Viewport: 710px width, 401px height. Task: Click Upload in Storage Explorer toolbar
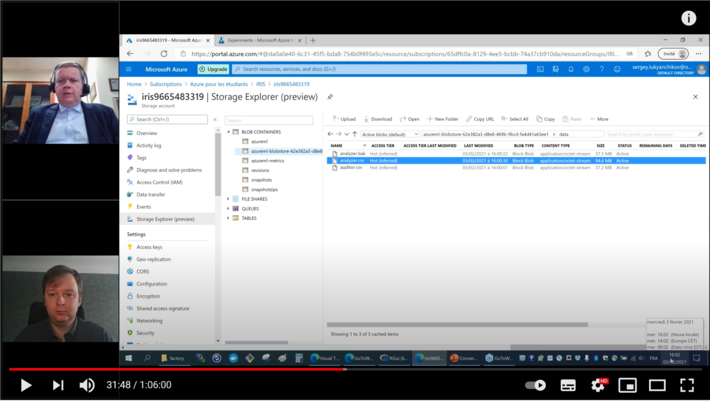tap(344, 119)
